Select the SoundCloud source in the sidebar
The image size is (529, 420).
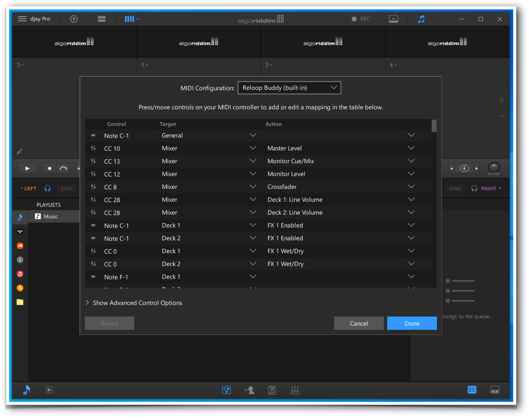click(20, 245)
